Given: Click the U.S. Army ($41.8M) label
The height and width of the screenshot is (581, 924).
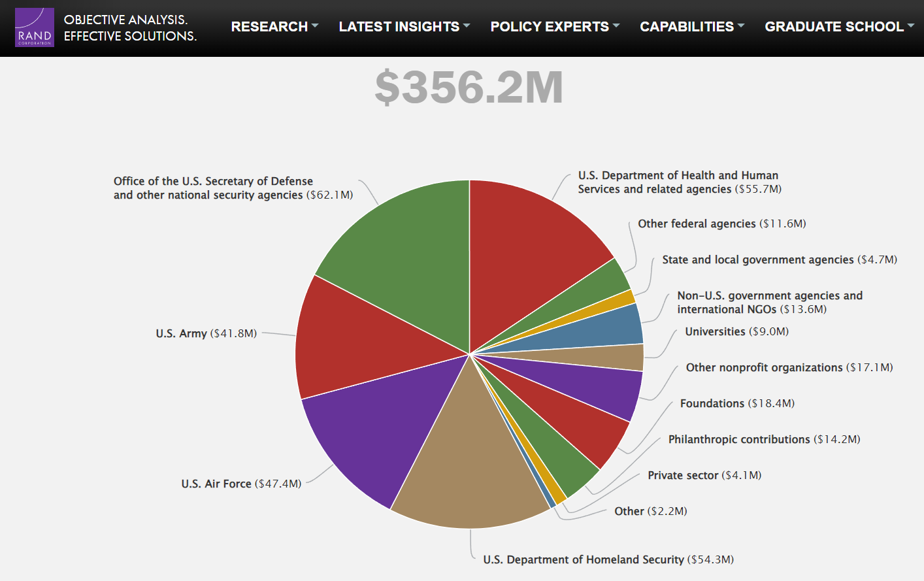Looking at the screenshot, I should pyautogui.click(x=206, y=333).
